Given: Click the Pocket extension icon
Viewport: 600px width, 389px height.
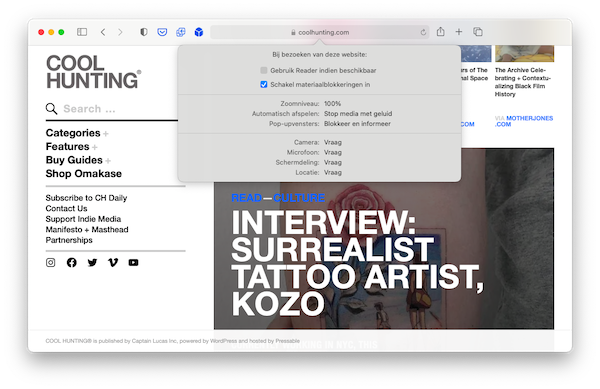Looking at the screenshot, I should [x=162, y=32].
